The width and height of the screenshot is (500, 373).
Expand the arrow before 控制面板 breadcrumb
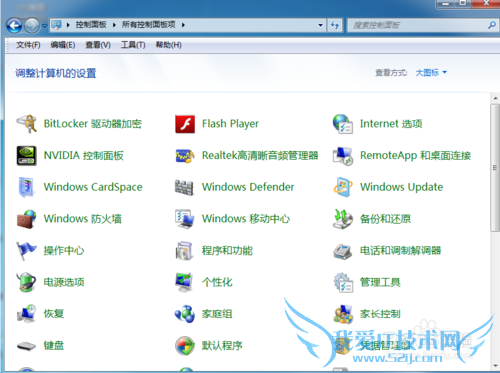68,25
